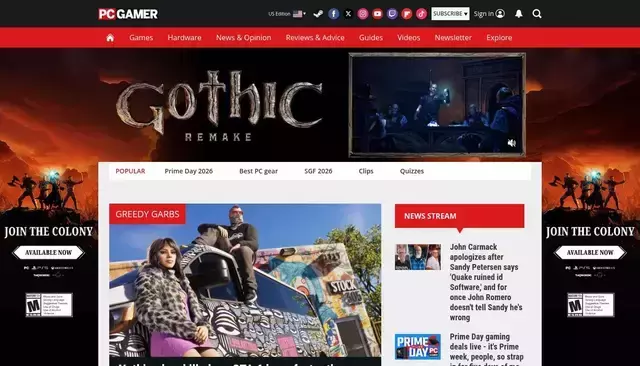Open the Newsletter menu item
The image size is (640, 366).
(x=453, y=38)
